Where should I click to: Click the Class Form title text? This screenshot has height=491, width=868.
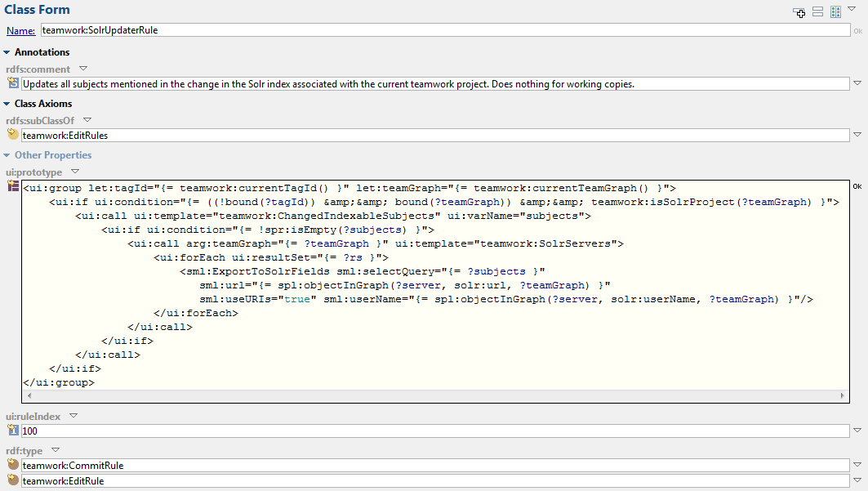pyautogui.click(x=37, y=10)
